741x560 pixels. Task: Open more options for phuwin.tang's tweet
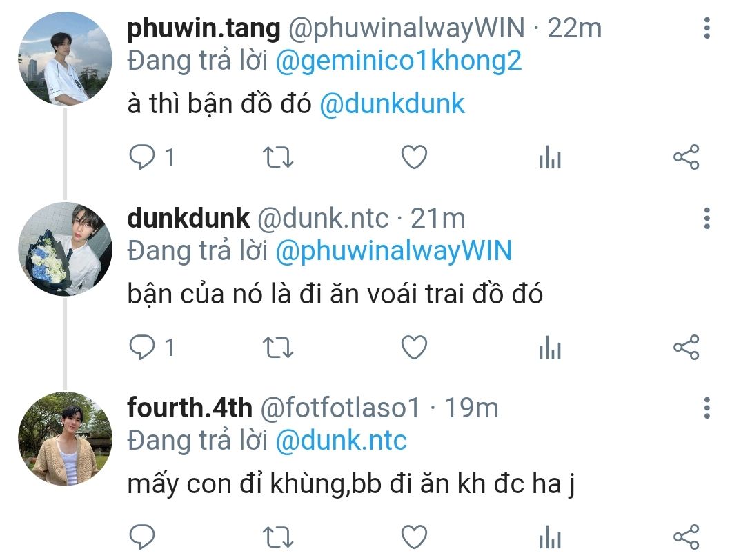[x=707, y=28]
